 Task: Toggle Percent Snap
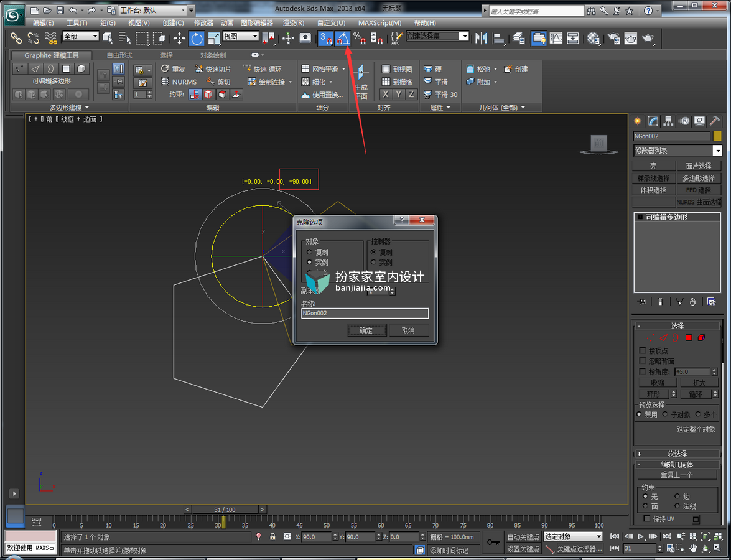pos(360,38)
